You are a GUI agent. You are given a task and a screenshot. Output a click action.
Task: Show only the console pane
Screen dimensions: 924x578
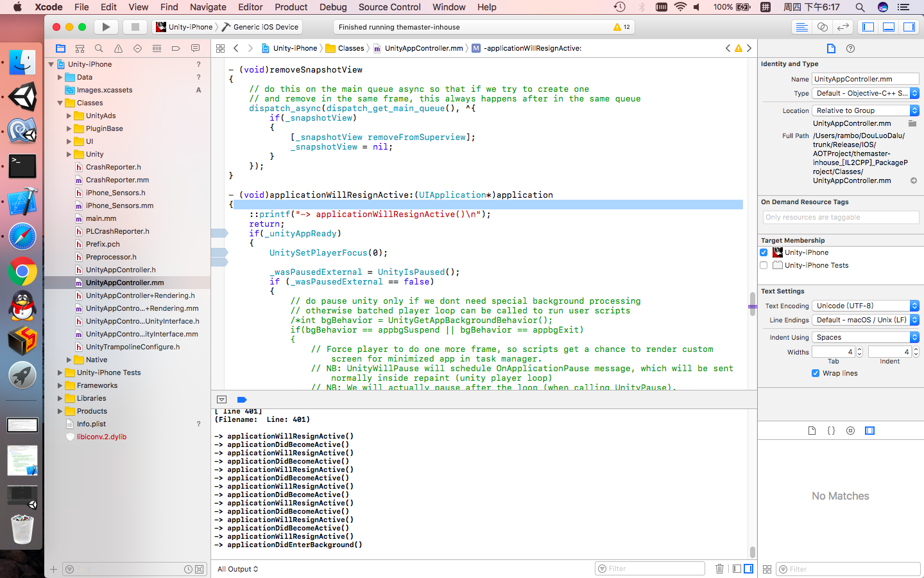[x=748, y=568]
